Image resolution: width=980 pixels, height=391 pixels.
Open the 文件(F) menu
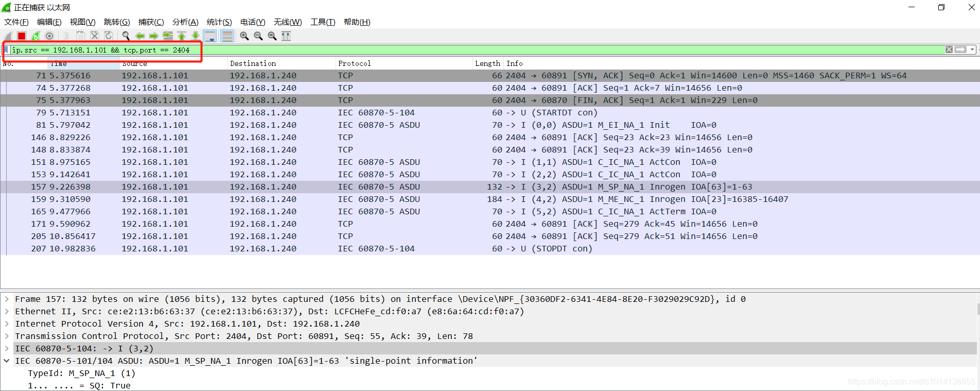point(16,22)
